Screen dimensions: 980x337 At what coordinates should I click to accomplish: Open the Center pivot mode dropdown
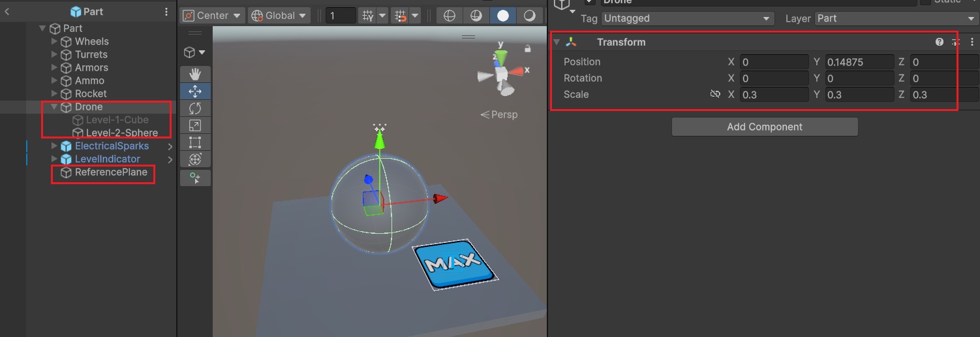[x=212, y=16]
